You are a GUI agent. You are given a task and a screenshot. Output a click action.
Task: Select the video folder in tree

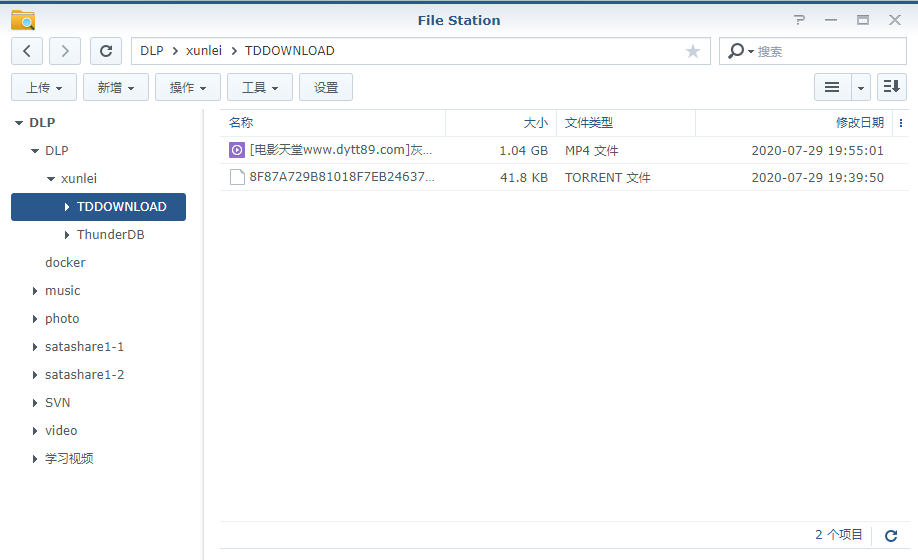point(61,431)
